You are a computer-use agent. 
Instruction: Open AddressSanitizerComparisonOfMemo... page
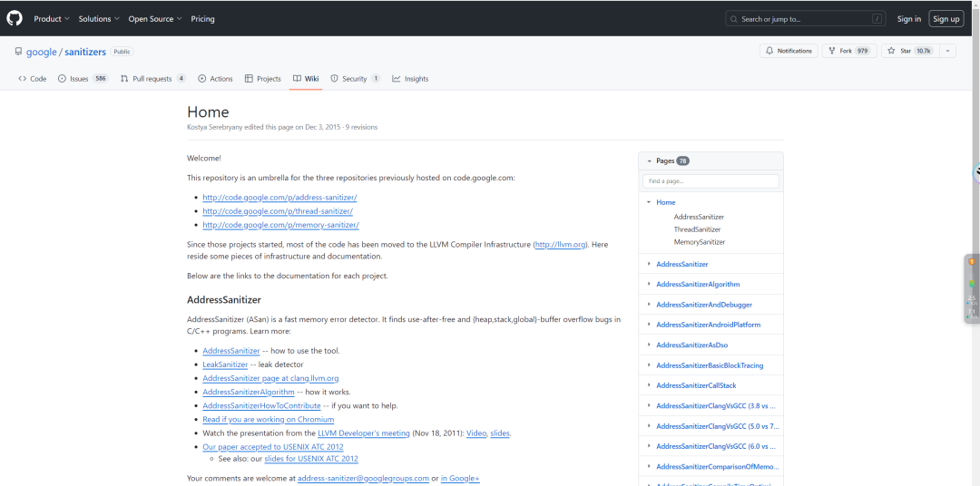[718, 467]
